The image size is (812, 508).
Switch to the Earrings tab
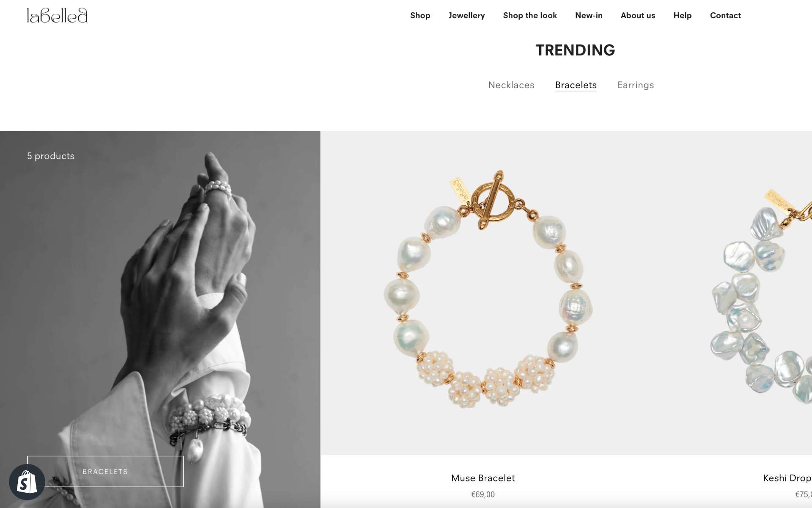pos(636,85)
